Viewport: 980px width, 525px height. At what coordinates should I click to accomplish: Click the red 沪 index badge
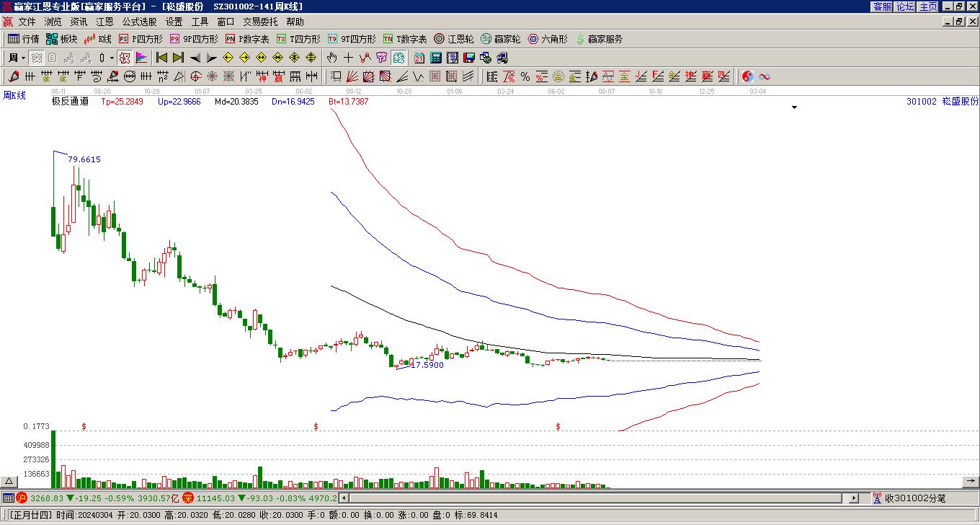(21, 498)
